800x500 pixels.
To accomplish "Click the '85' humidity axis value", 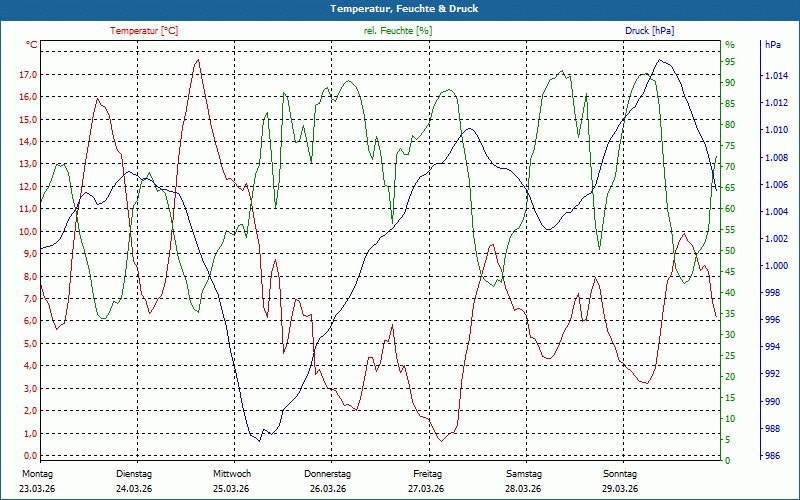I will point(730,104).
